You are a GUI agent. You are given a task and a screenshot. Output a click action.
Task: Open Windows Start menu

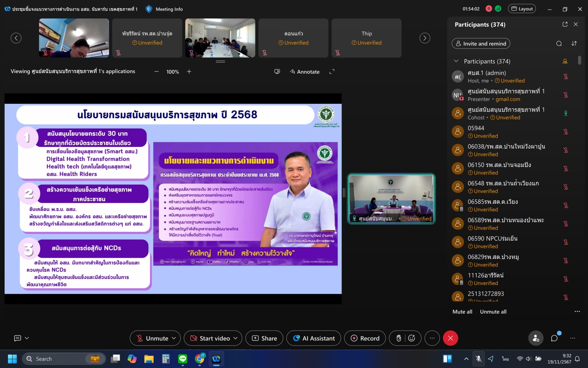[12, 359]
